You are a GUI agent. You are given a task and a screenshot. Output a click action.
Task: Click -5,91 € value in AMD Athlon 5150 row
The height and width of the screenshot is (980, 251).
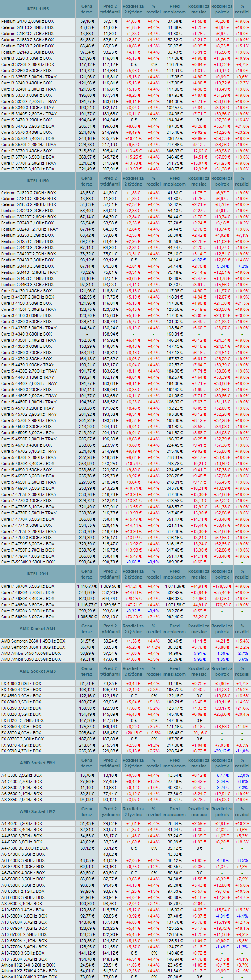point(199,653)
